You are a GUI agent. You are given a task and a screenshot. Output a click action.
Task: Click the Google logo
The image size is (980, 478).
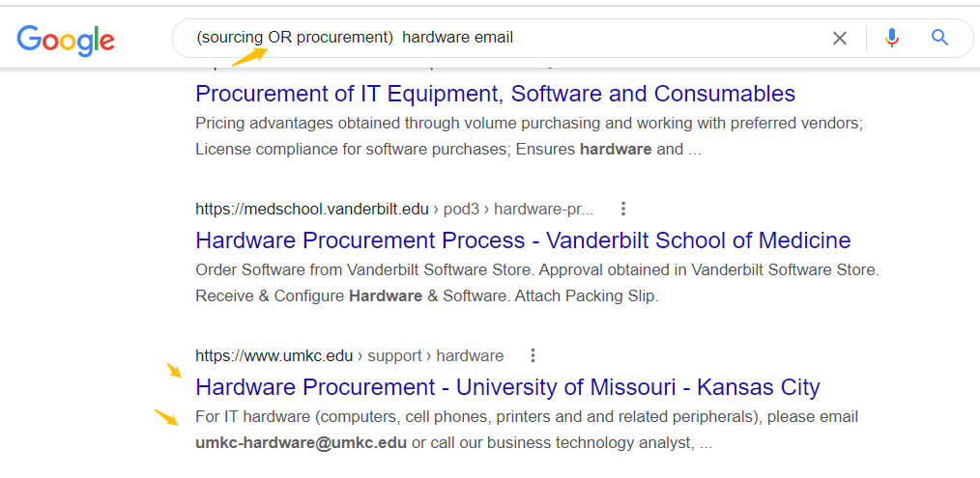66,40
